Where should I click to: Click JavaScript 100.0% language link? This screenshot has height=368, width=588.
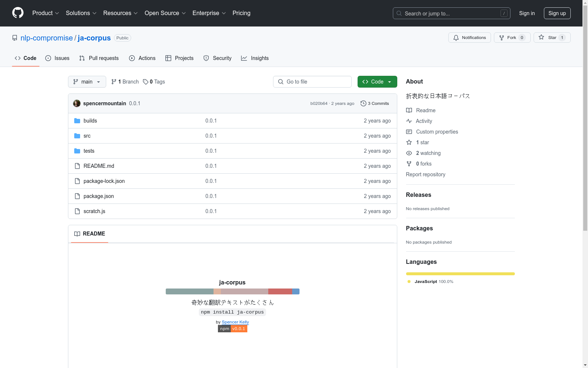[x=434, y=282]
